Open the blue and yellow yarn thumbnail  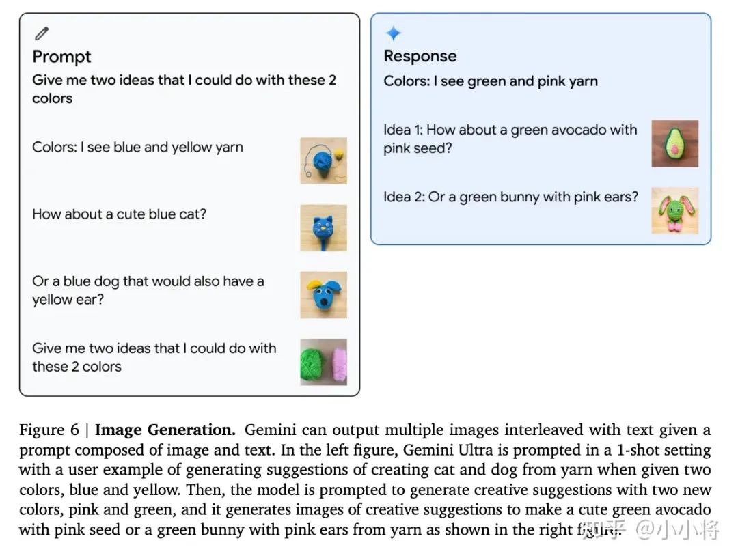coord(323,160)
